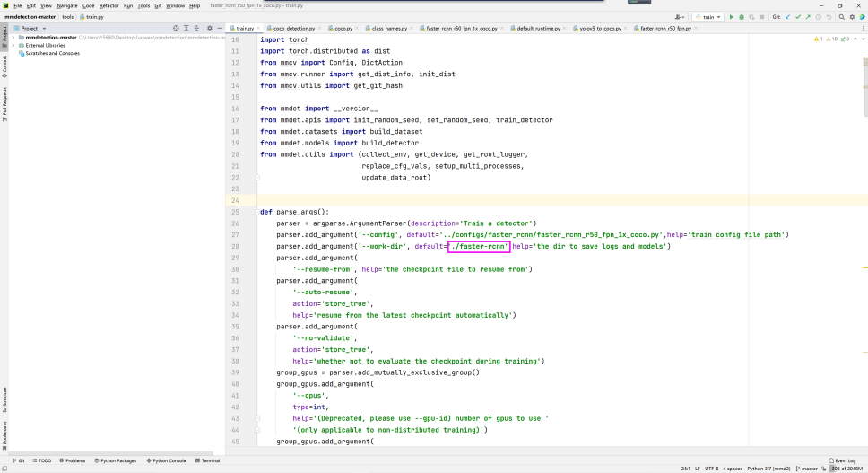Hide the Project panel with minus icon

click(220, 28)
